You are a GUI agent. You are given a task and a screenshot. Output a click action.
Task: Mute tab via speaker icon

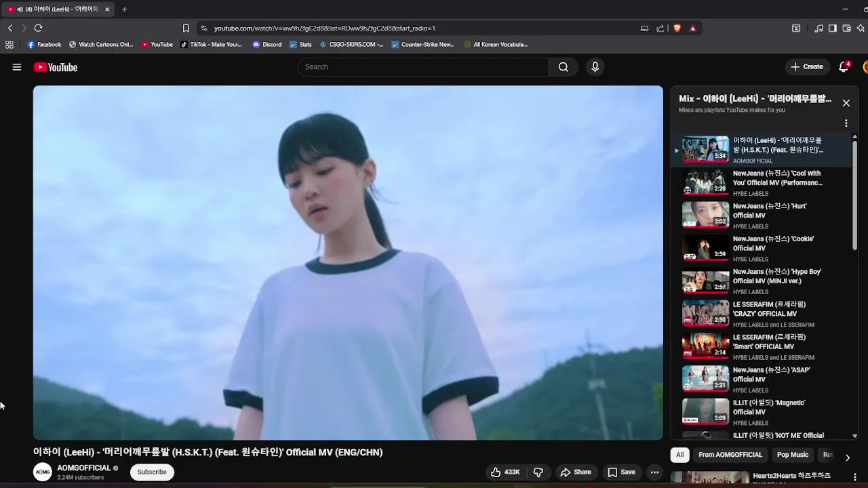pyautogui.click(x=20, y=9)
